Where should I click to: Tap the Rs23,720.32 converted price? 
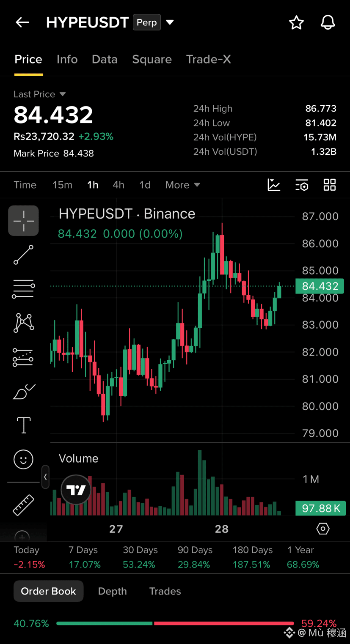click(x=44, y=137)
